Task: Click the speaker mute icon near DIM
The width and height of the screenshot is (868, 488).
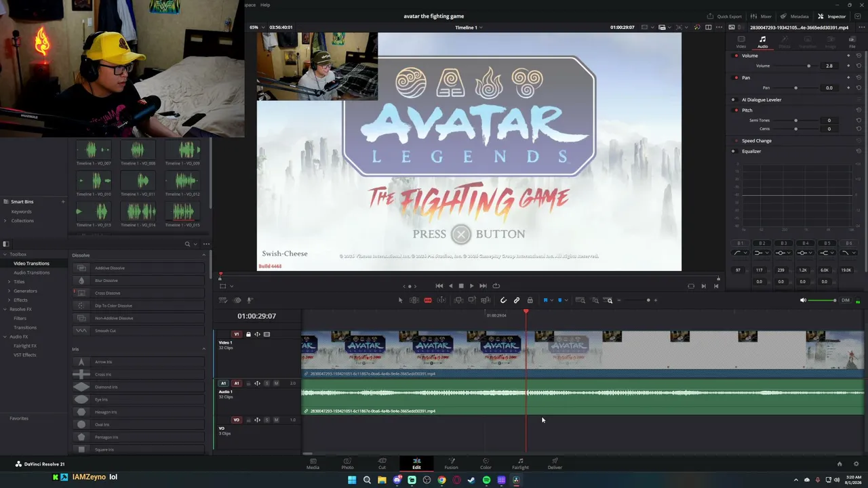Action: [804, 300]
